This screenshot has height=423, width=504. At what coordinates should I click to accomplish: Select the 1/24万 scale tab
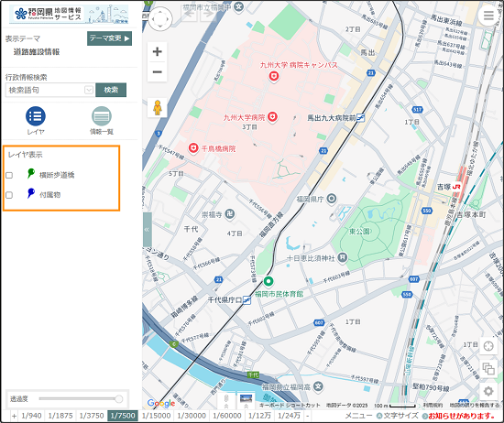point(290,416)
